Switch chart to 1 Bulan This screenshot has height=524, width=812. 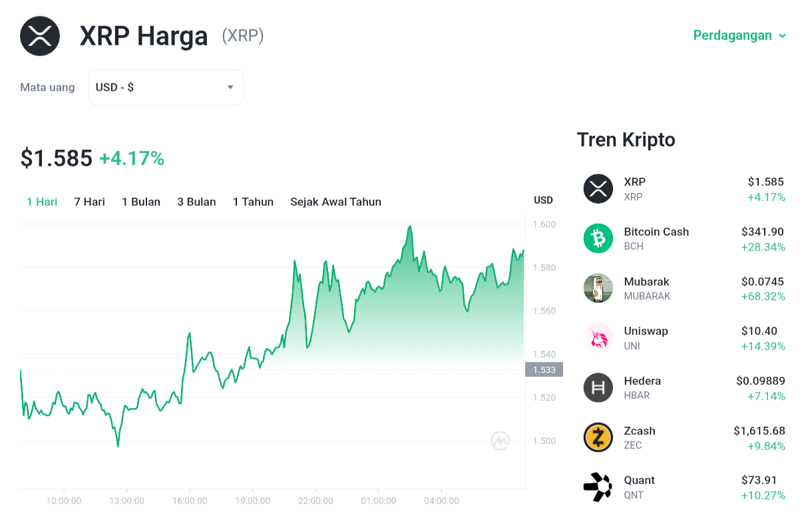coord(141,202)
